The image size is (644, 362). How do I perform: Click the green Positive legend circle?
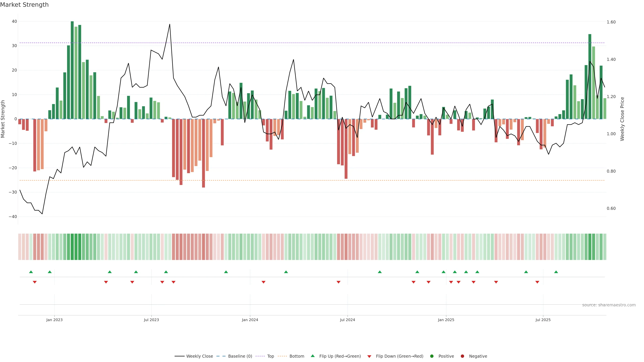point(432,356)
